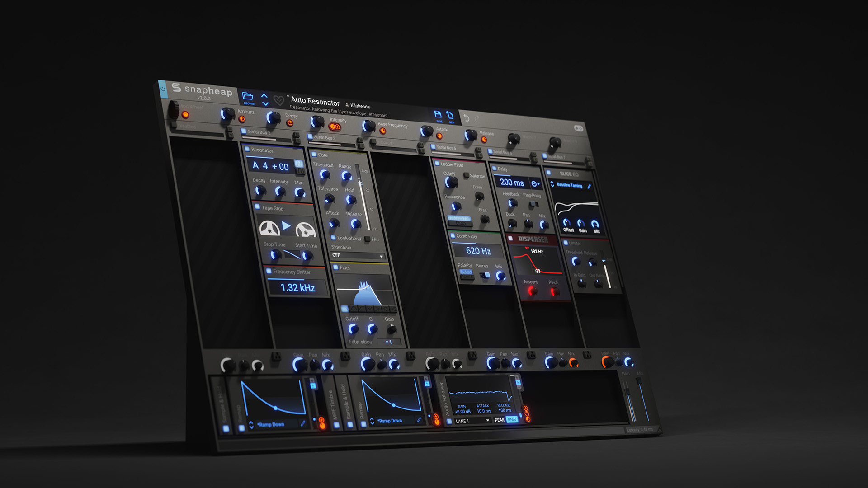Click the Intensity macro double modulation button
This screenshot has width=868, height=488.
click(335, 127)
